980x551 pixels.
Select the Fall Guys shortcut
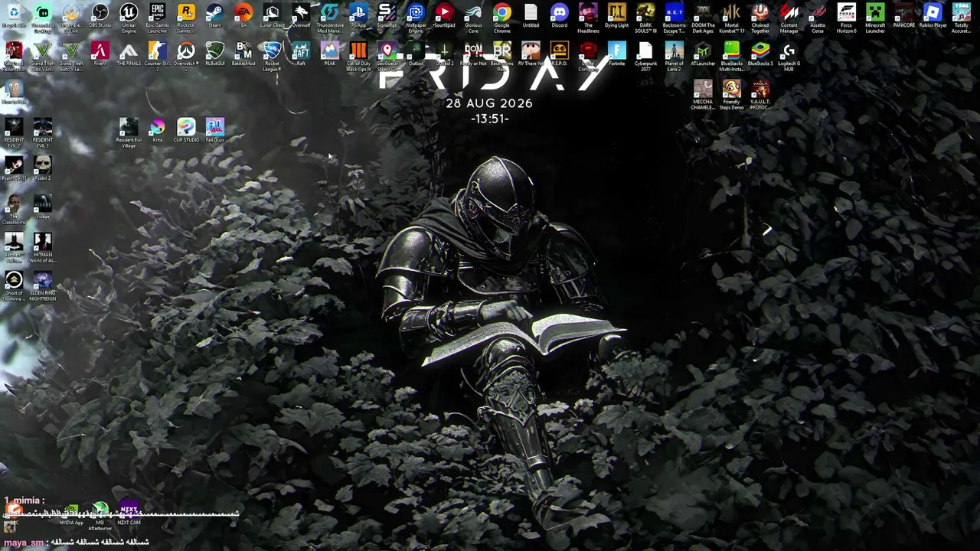point(215,131)
